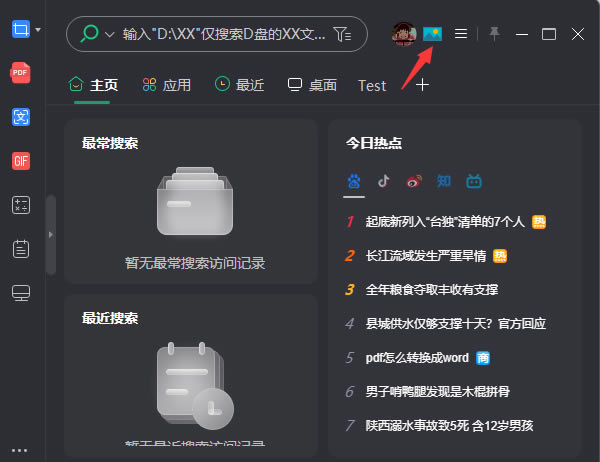Click the empty file box illustration
This screenshot has height=462, width=600.
click(x=195, y=201)
